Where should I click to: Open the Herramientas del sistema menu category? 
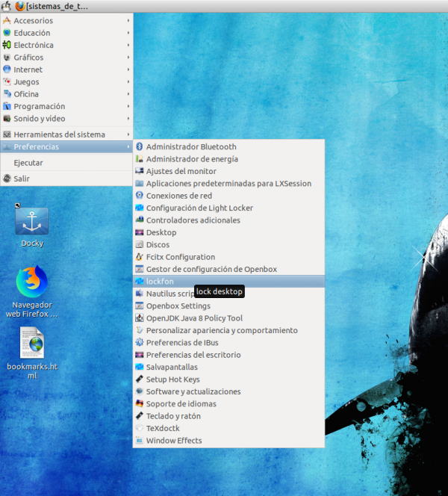[x=66, y=134]
